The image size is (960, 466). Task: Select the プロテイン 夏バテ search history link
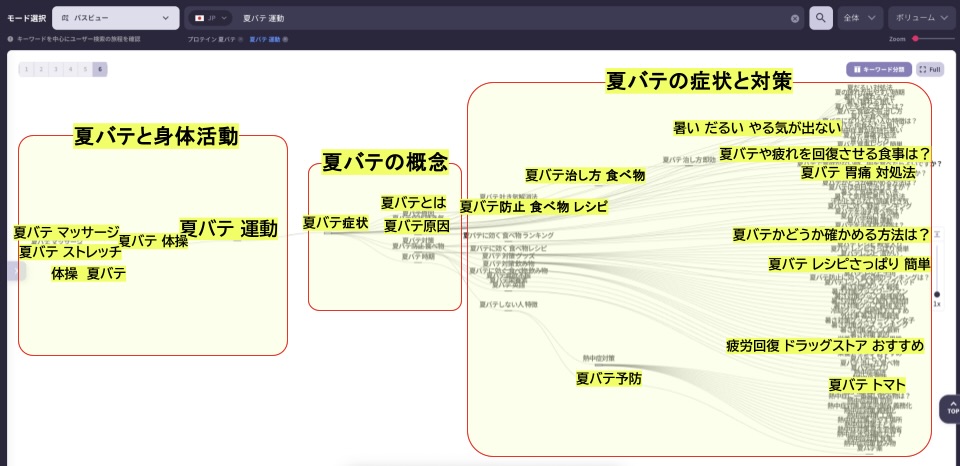point(211,39)
